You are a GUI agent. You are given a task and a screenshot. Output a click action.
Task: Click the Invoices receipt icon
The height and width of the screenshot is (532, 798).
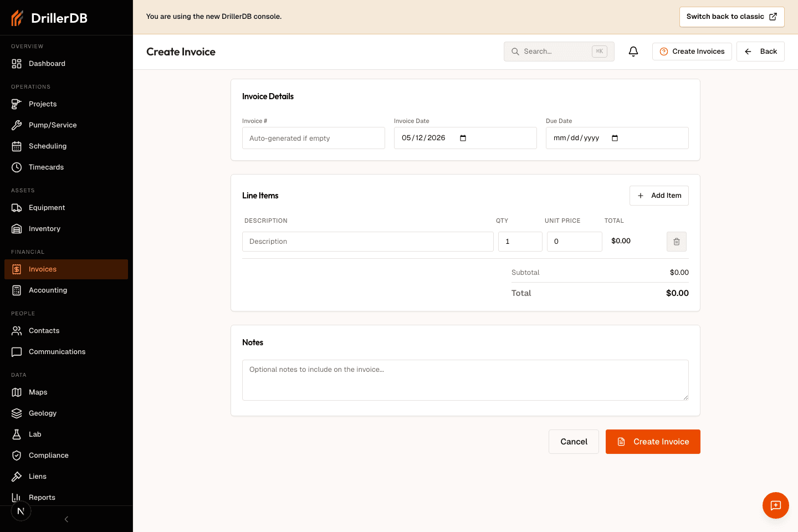[x=17, y=269]
